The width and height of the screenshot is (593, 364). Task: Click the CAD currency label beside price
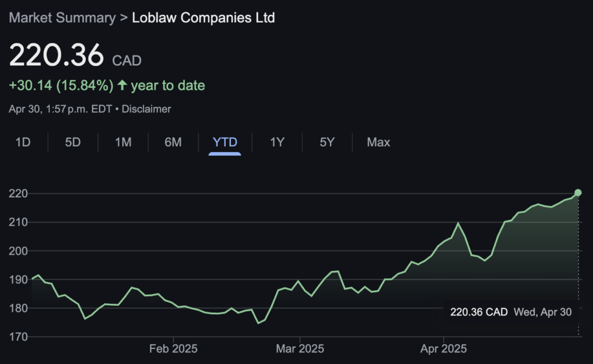[x=127, y=61]
